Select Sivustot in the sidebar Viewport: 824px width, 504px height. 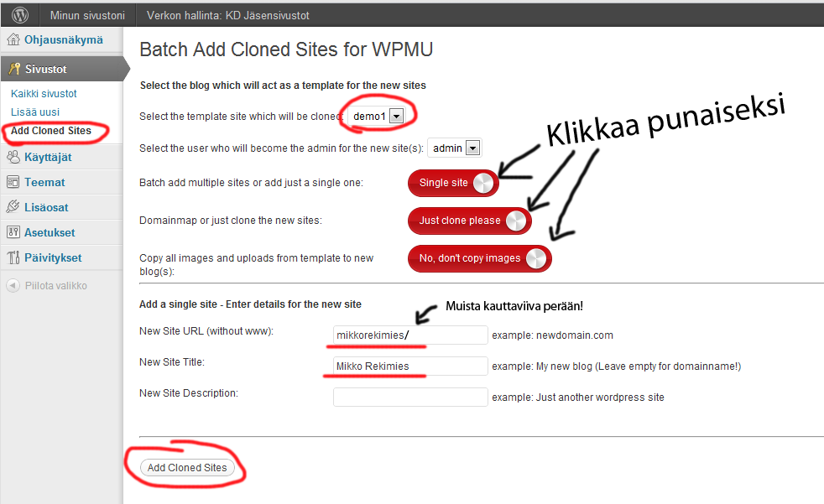(x=45, y=69)
